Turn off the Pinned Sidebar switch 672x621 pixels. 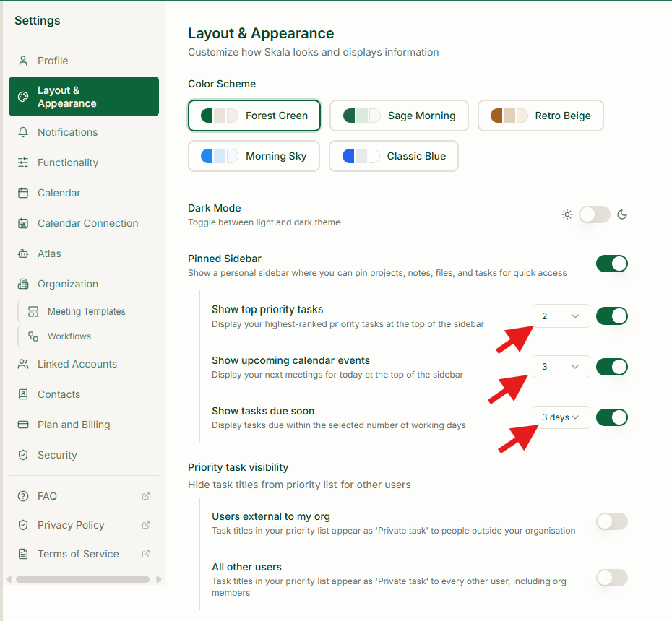click(x=611, y=264)
